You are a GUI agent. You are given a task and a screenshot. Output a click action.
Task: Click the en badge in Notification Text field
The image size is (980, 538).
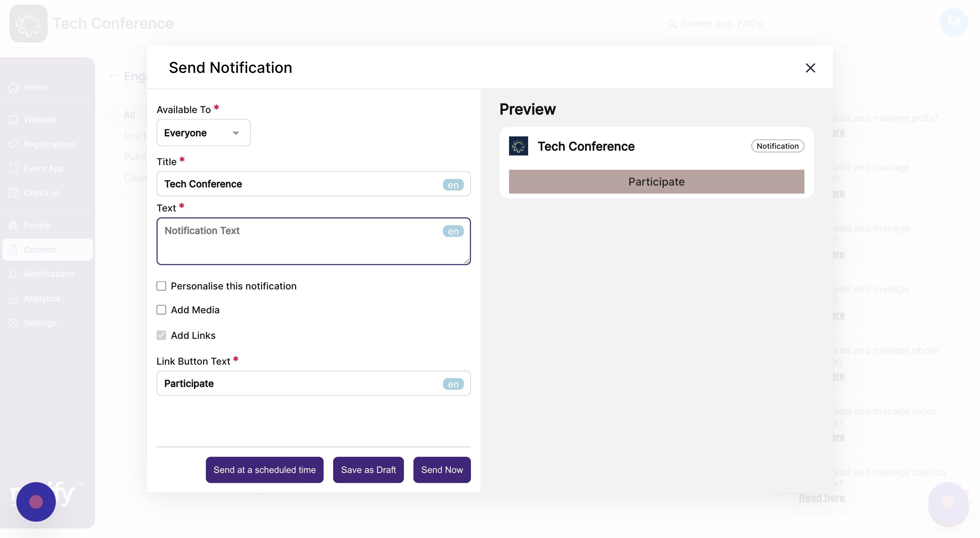tap(453, 231)
